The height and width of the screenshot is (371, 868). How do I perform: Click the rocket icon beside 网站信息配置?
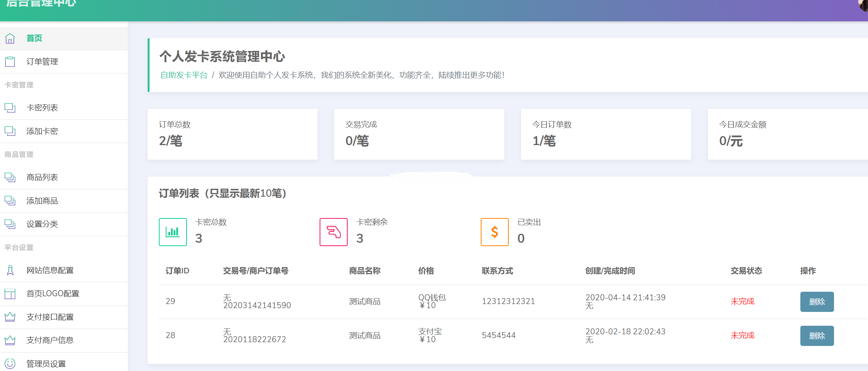10,270
